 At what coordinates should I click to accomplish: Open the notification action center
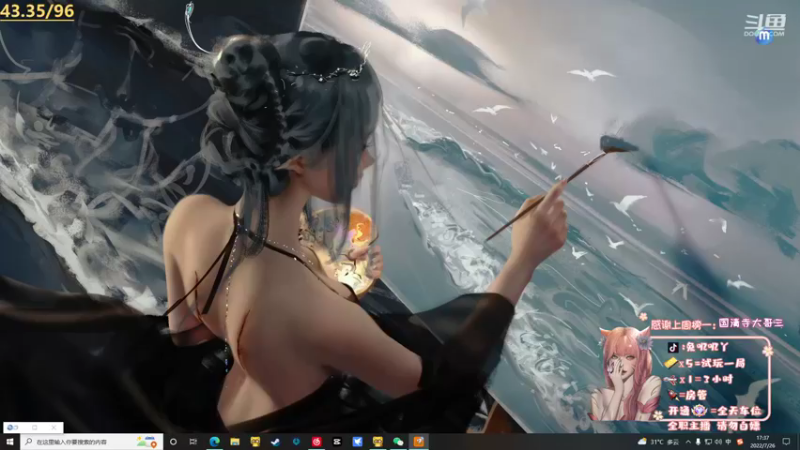[x=786, y=442]
